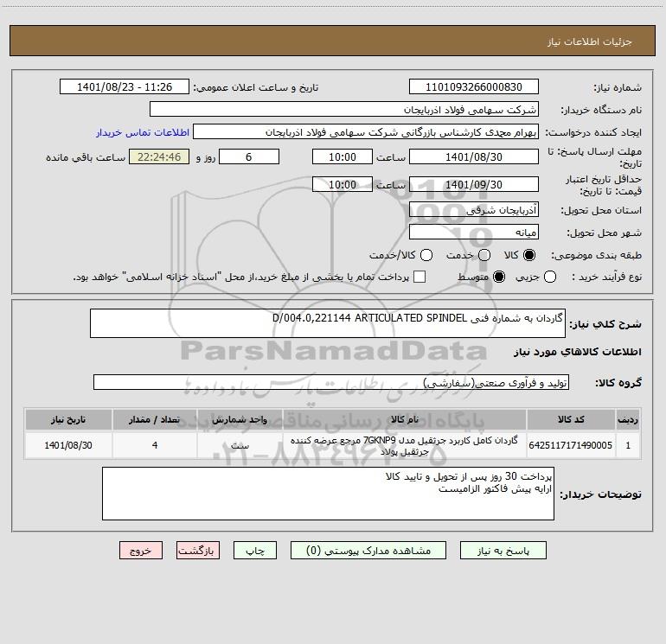This screenshot has height=644, width=666.
Task: Click the unit cell ست
Action: click(x=240, y=445)
